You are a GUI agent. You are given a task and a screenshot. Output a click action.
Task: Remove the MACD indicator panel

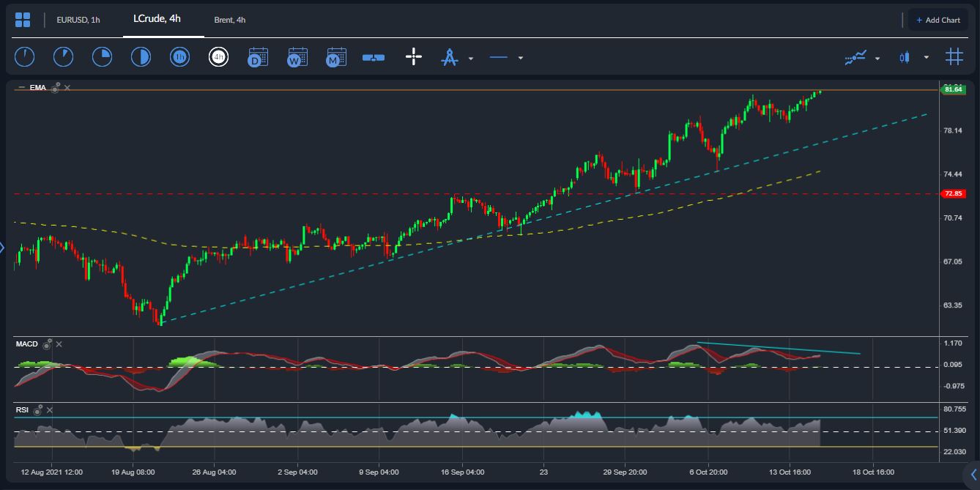[59, 344]
